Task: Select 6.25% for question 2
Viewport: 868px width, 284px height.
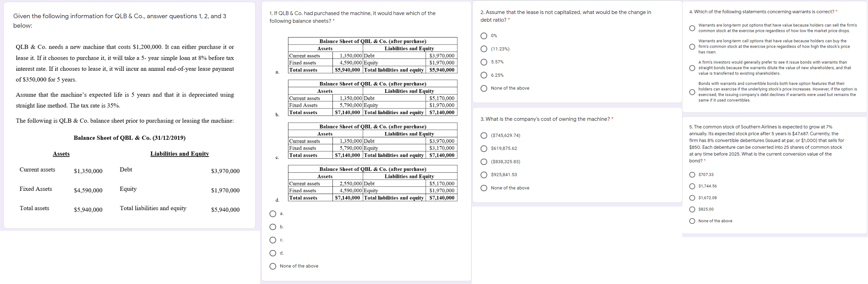Action: click(x=484, y=75)
